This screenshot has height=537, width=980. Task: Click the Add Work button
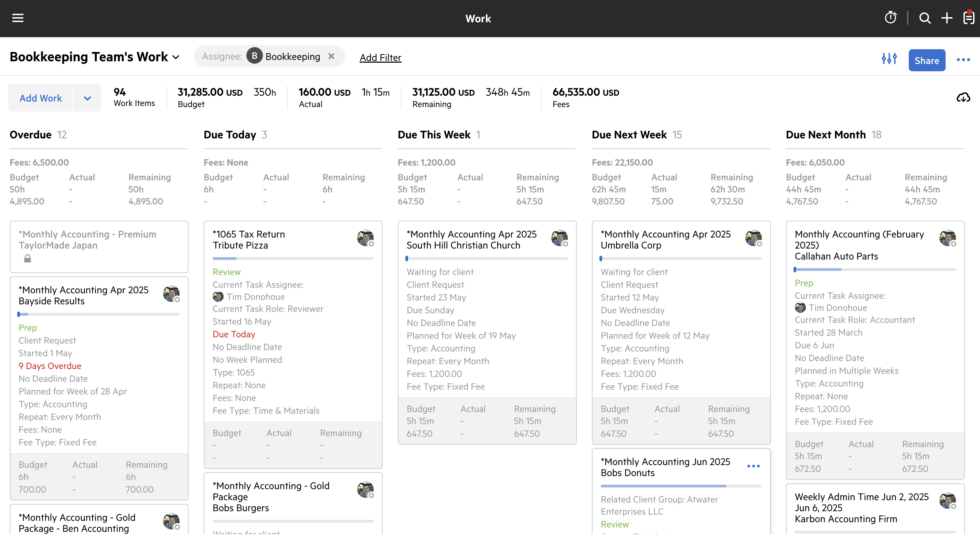pyautogui.click(x=41, y=98)
